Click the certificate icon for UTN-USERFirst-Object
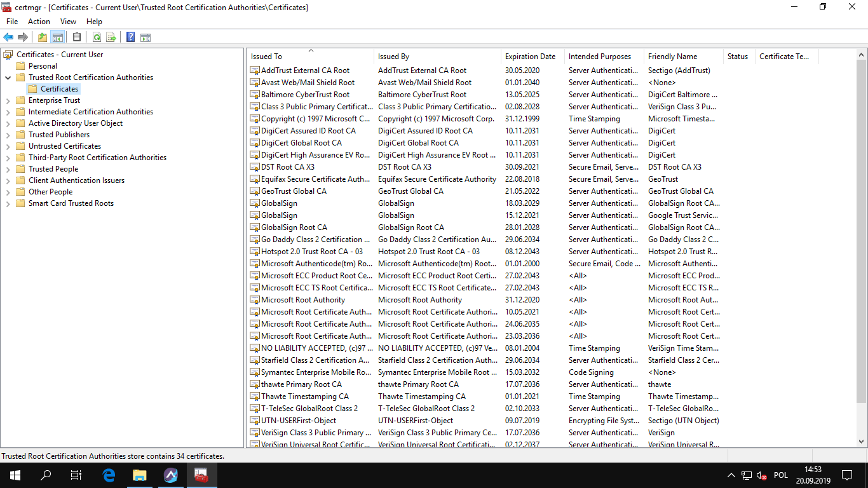Image resolution: width=868 pixels, height=488 pixels. coord(255,421)
